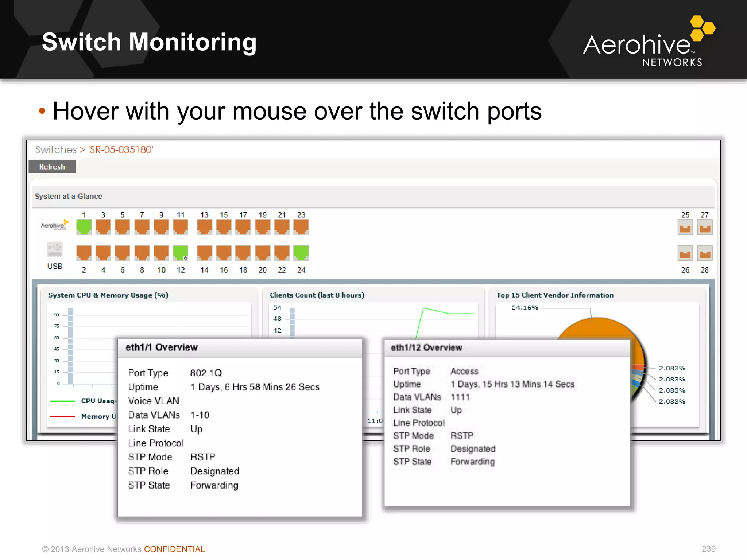Click the Data VLANs 1-10 value
The height and width of the screenshot is (560, 747).
tap(200, 415)
